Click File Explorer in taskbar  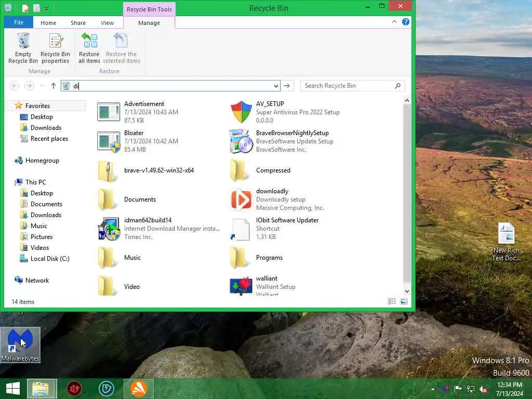tap(41, 389)
